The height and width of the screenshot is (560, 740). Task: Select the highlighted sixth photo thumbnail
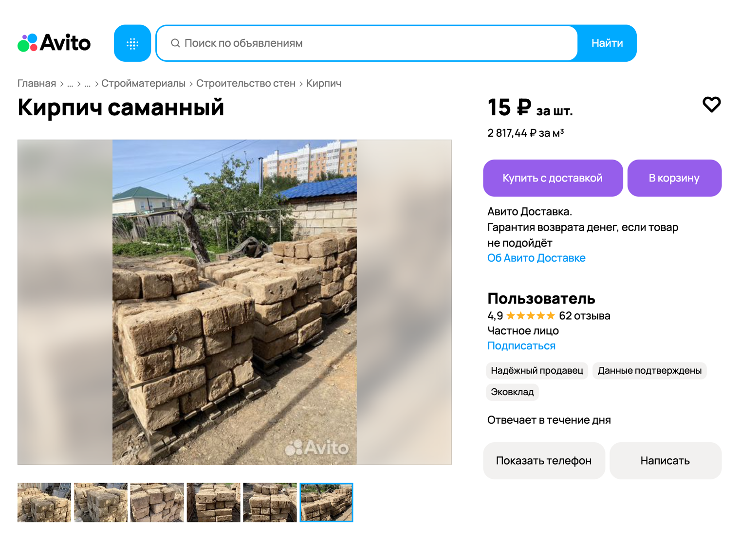click(x=327, y=503)
